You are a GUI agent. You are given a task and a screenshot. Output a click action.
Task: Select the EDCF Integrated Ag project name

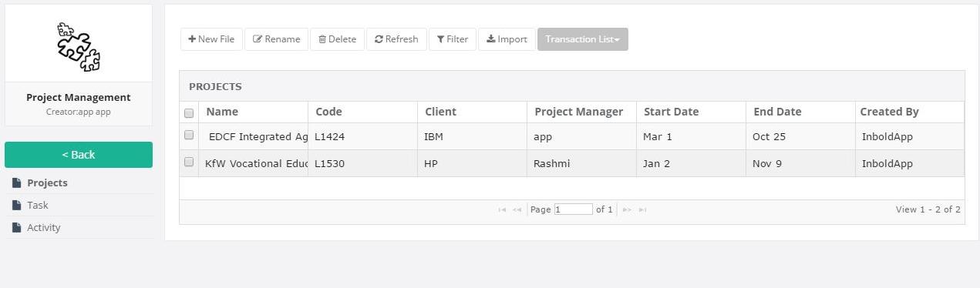[x=254, y=136]
